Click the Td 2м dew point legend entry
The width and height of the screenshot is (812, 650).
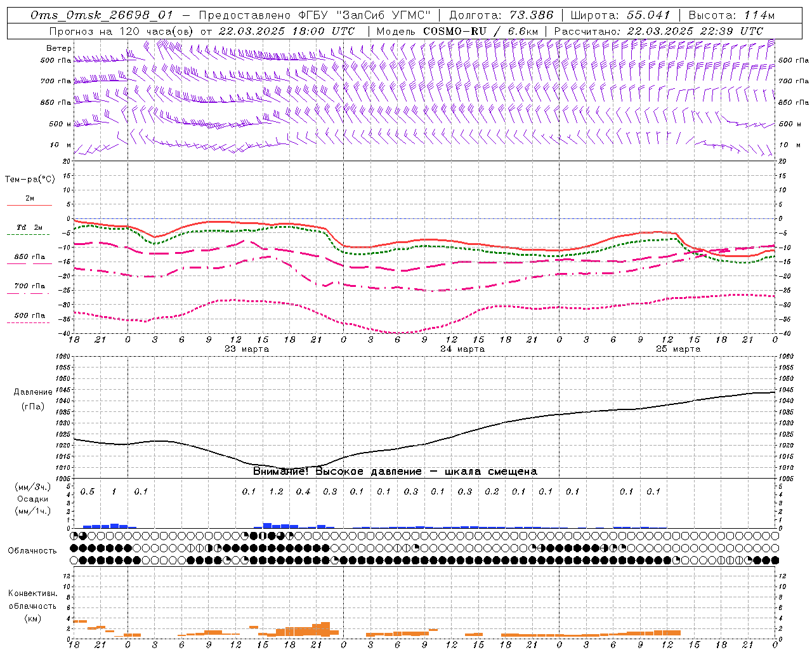pyautogui.click(x=30, y=227)
